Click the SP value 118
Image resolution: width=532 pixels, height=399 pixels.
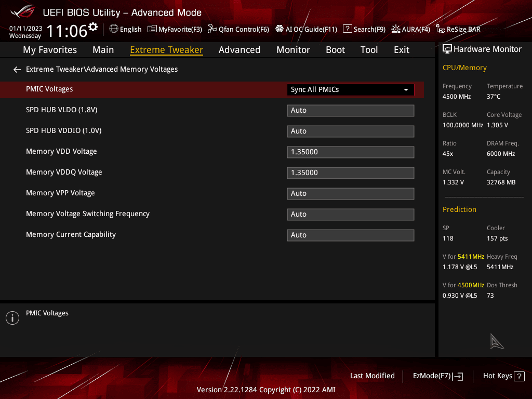[448, 238]
